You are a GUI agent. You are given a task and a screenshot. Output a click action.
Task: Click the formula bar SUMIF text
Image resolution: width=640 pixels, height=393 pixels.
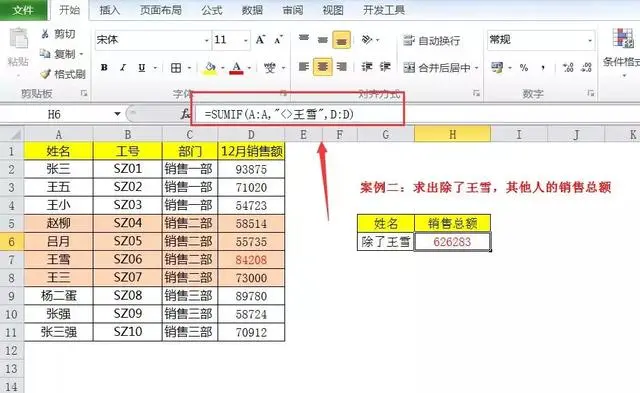(x=279, y=114)
